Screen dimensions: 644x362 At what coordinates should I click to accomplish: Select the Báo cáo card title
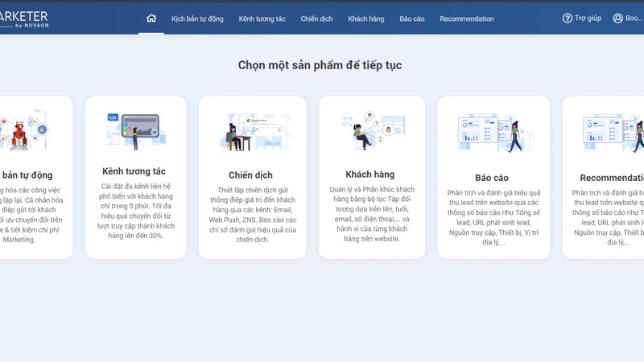coord(492,178)
